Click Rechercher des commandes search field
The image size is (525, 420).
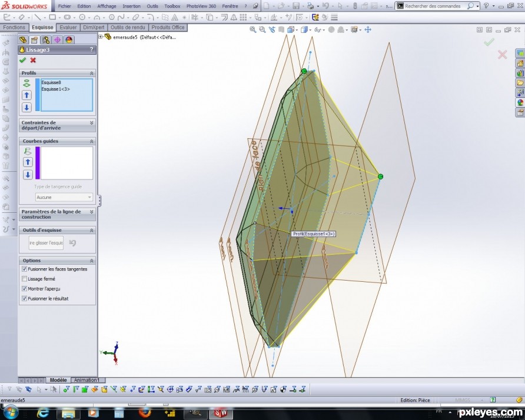pos(432,6)
